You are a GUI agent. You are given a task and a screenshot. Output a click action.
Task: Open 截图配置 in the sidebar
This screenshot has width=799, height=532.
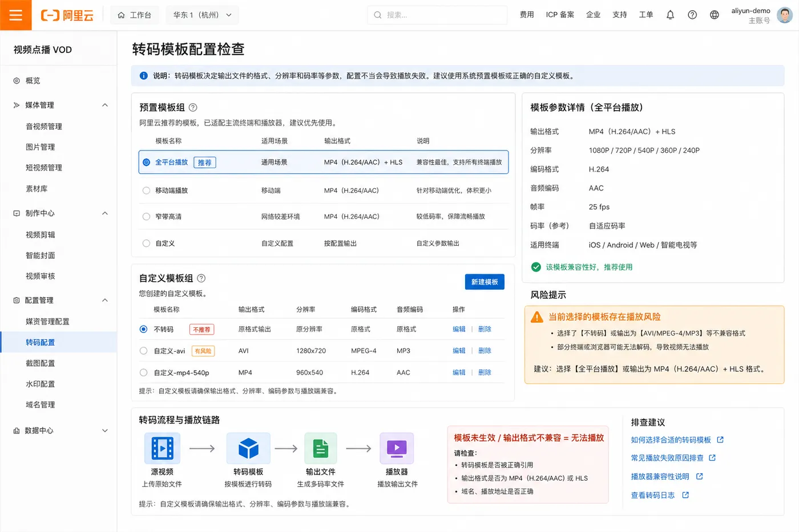41,363
